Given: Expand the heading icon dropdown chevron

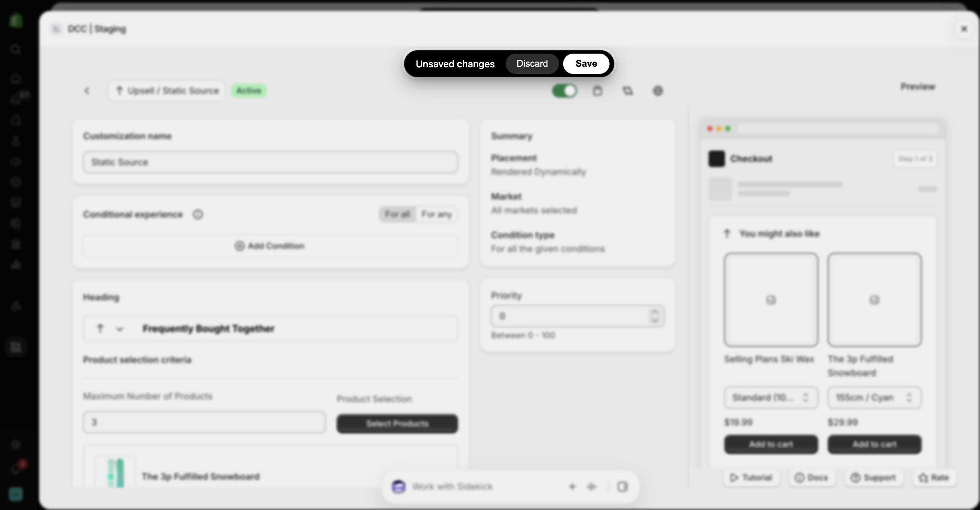Looking at the screenshot, I should (120, 329).
